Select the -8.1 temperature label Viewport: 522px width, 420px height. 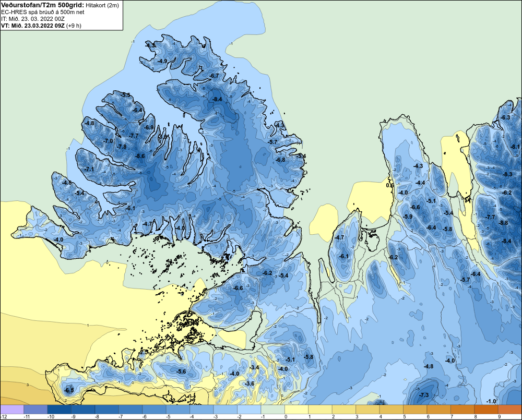(x=515, y=147)
